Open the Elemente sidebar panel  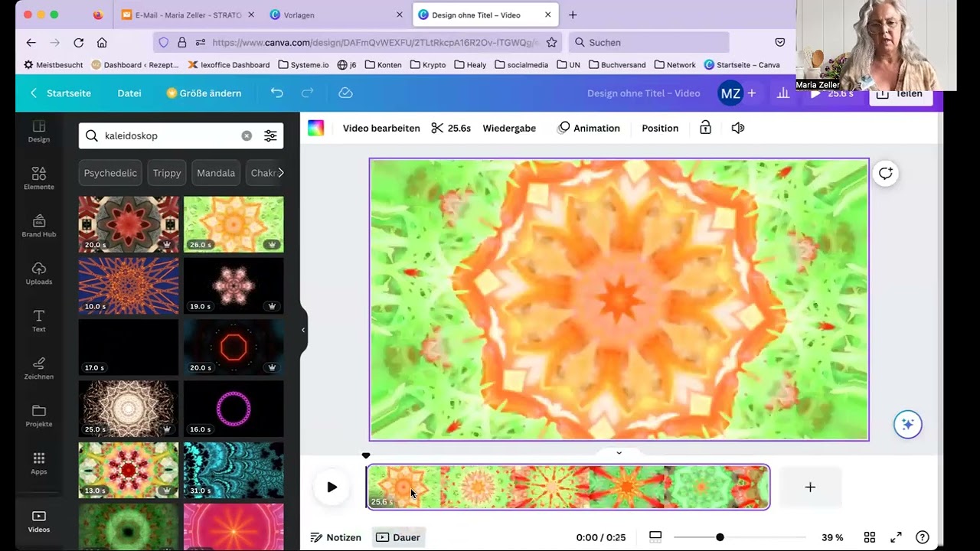[x=39, y=178]
